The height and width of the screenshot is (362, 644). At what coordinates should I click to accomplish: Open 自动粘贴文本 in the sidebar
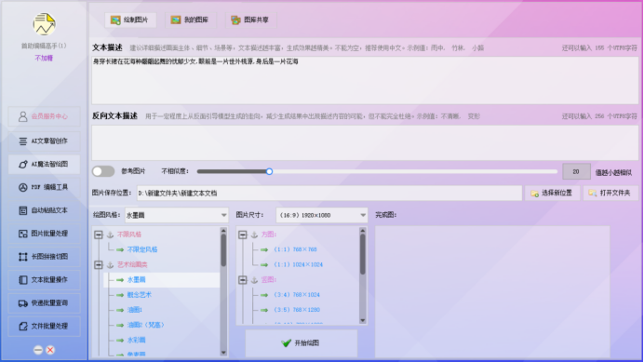coord(45,210)
